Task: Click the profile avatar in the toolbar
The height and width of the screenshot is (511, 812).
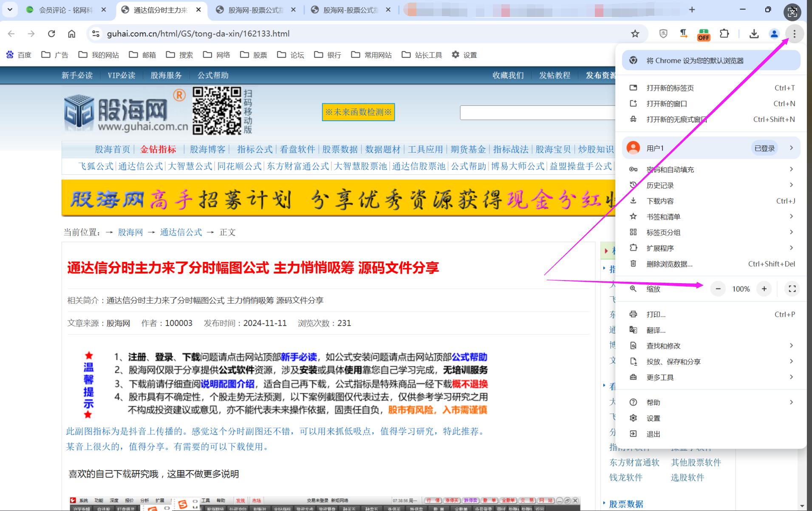Action: point(774,34)
